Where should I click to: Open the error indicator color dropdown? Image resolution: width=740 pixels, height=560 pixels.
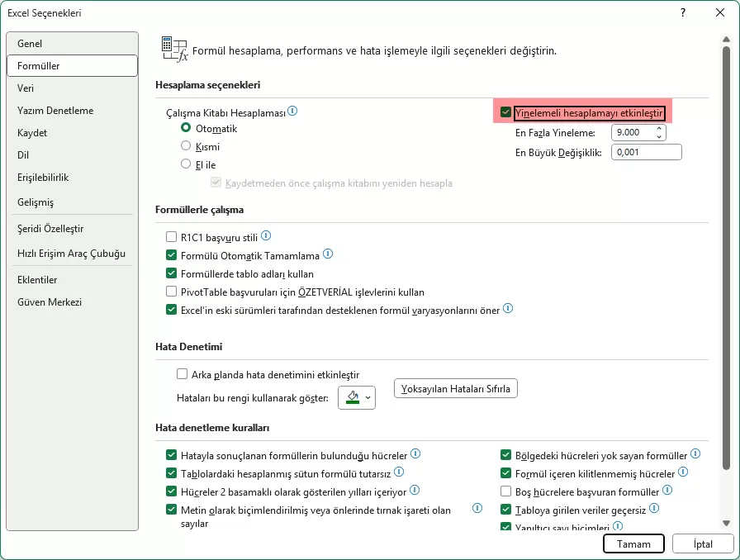click(368, 398)
